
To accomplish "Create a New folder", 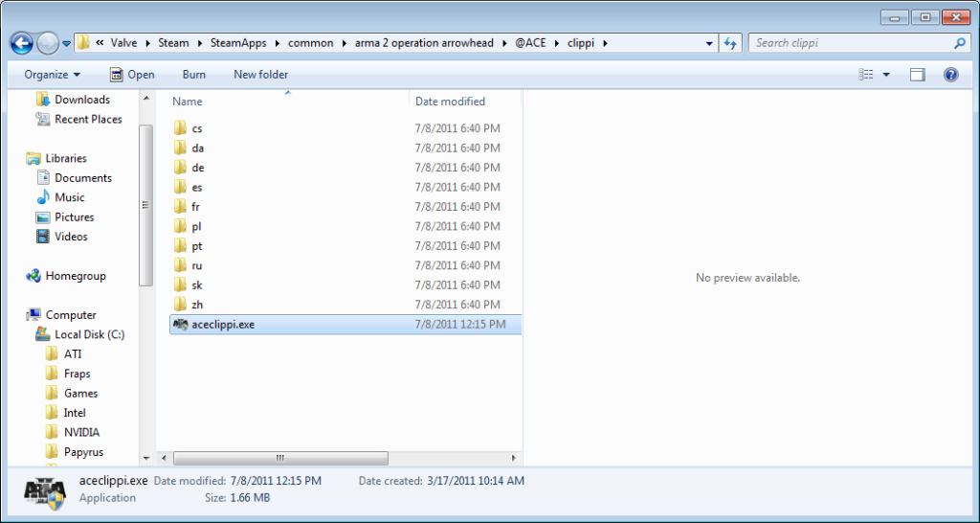I will [260, 75].
